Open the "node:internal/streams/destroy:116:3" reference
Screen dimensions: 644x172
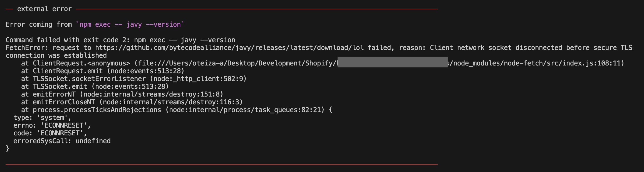pos(171,102)
